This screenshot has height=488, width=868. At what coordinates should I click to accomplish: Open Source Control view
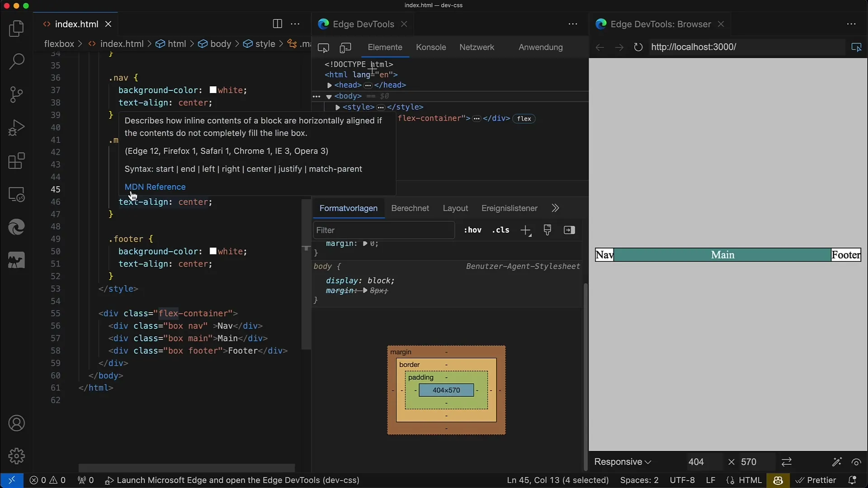[17, 94]
